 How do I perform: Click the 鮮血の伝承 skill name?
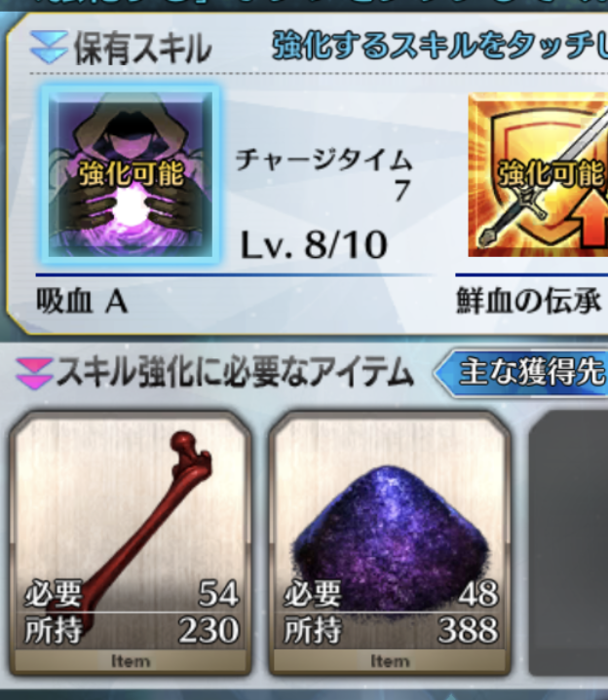528,302
